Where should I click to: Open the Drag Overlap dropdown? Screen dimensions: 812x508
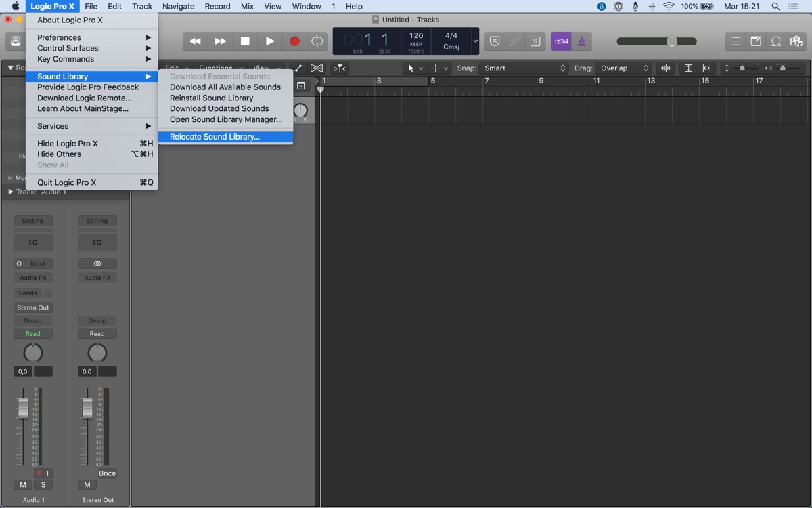tap(623, 68)
